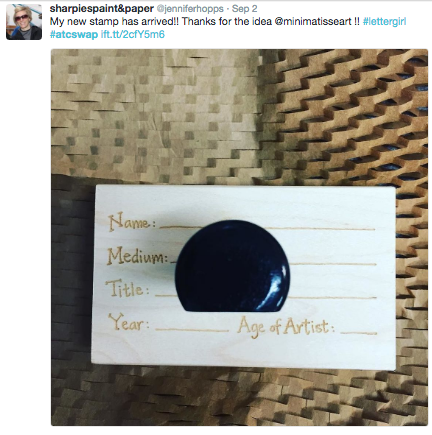Open the #lettergirl hashtag
Screen dimensions: 432x435
(384, 22)
